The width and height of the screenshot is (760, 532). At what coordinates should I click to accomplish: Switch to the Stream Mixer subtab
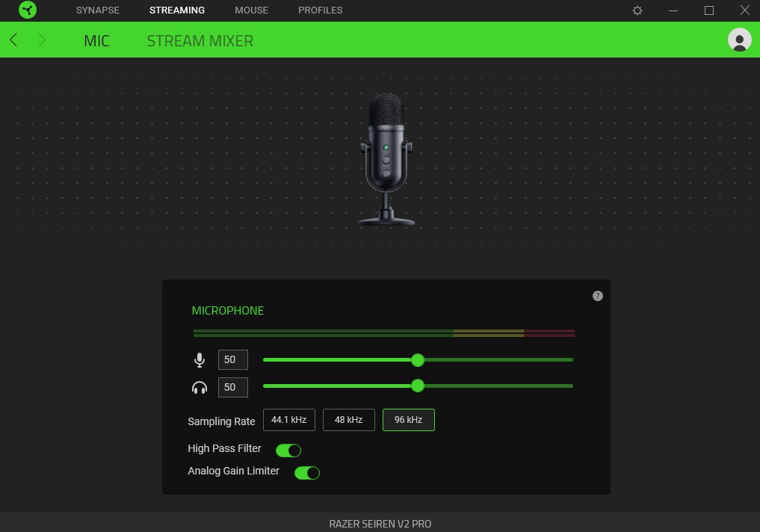coord(200,40)
